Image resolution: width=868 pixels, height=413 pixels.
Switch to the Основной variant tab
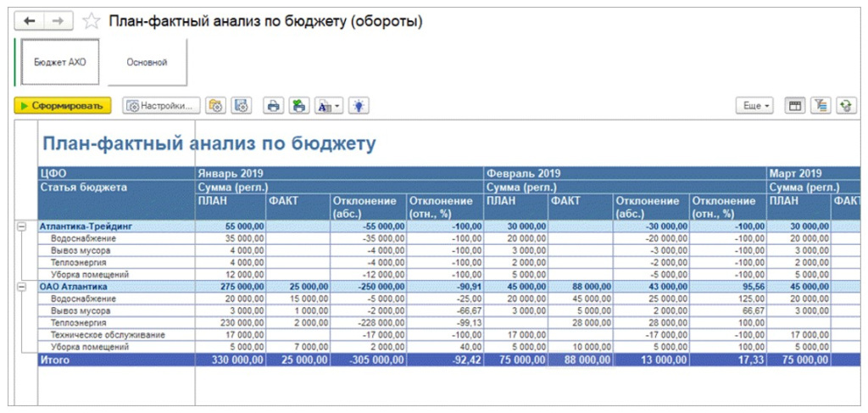(x=147, y=62)
